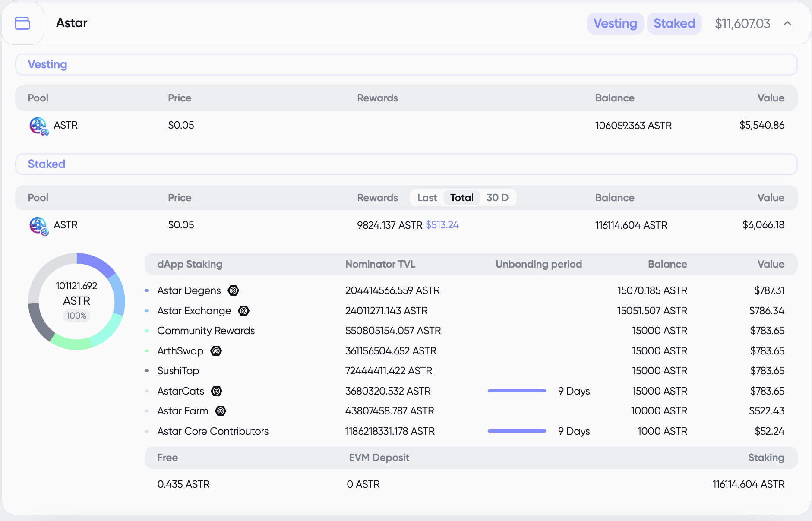Screen dimensions: 812x521
Task: Click the wallet icon beside Astar
Action: point(22,23)
